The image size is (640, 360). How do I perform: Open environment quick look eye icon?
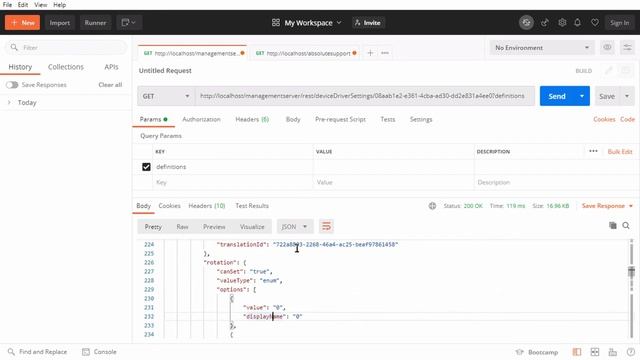click(x=607, y=47)
